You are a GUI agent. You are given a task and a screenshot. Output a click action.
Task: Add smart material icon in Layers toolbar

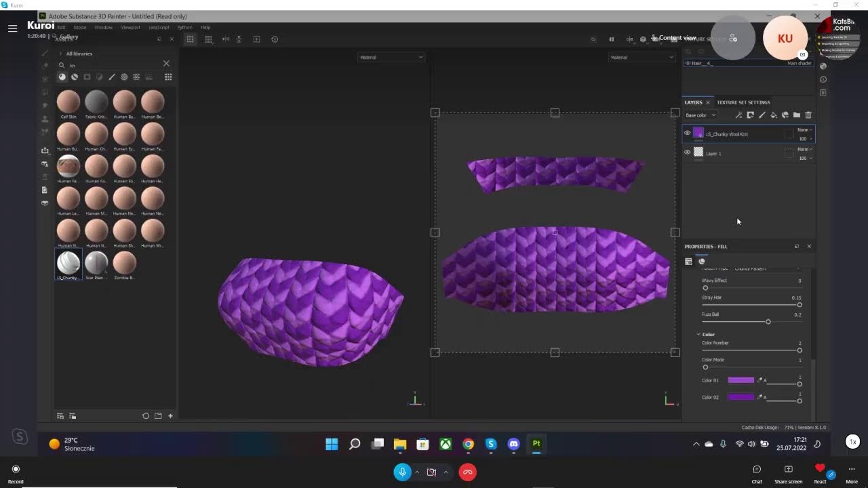tap(785, 115)
